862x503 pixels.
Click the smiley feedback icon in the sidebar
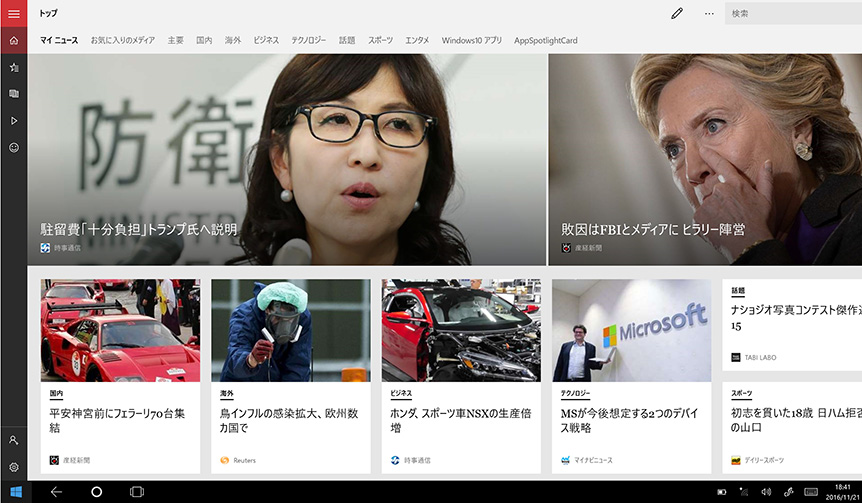point(14,147)
